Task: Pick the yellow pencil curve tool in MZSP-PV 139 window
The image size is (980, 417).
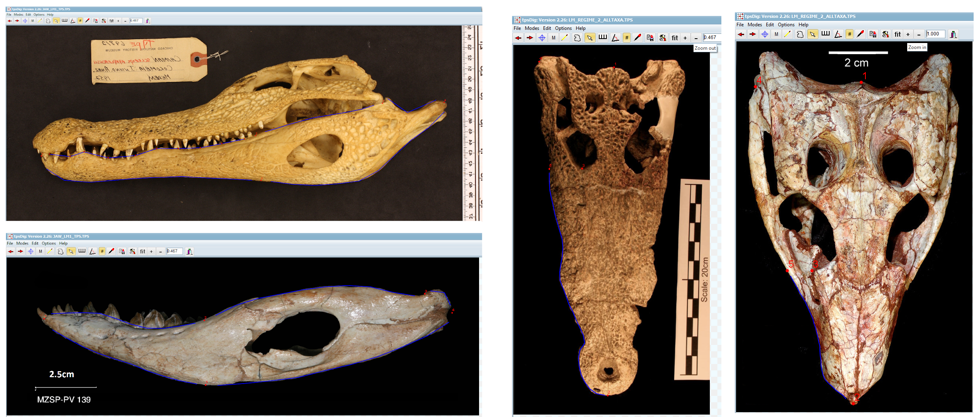Action: point(50,251)
